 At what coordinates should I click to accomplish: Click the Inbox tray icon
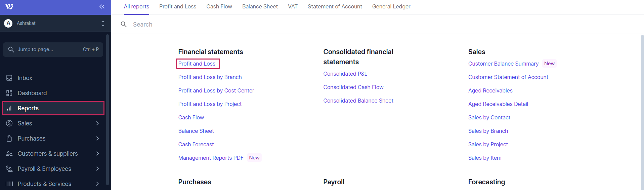9,78
